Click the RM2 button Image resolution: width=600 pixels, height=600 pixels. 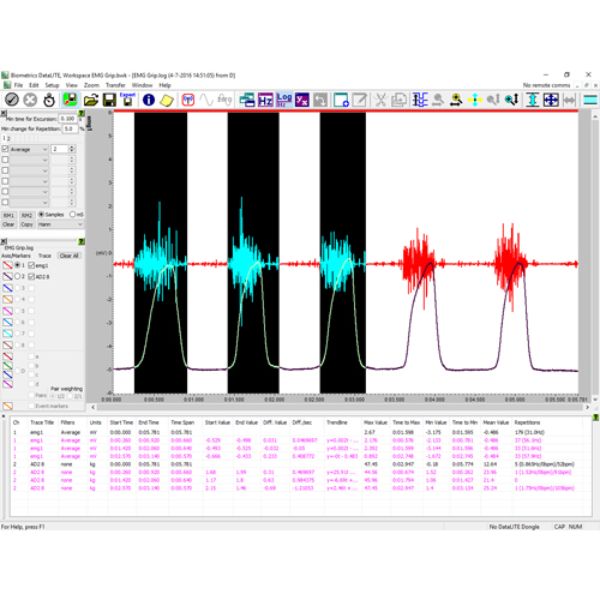pyautogui.click(x=26, y=215)
